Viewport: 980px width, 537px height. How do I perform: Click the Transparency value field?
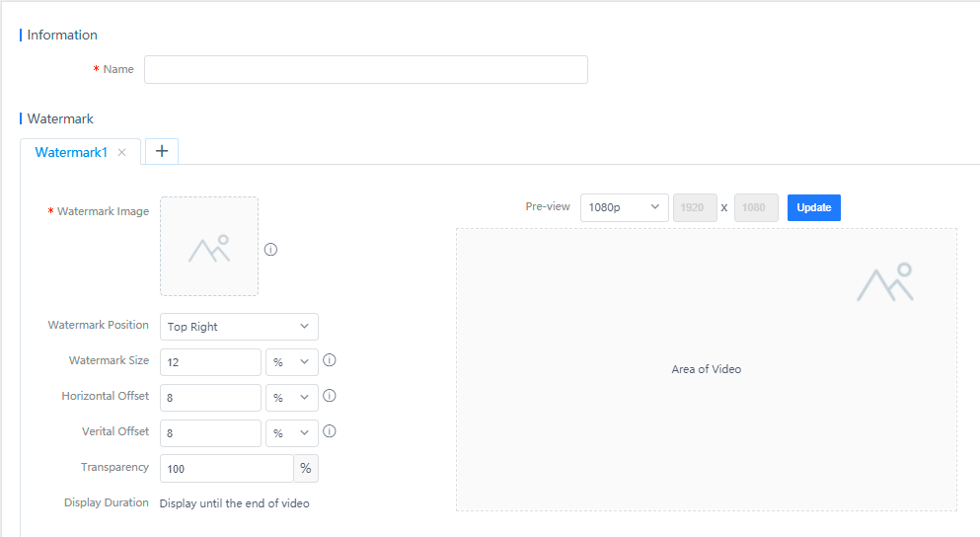pos(226,469)
